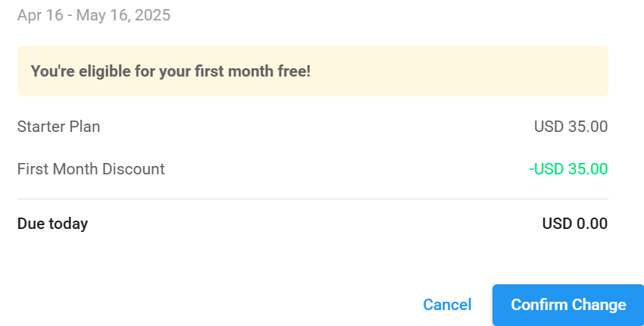Select the Starter Plan label
The height and width of the screenshot is (326, 644).
tap(58, 127)
